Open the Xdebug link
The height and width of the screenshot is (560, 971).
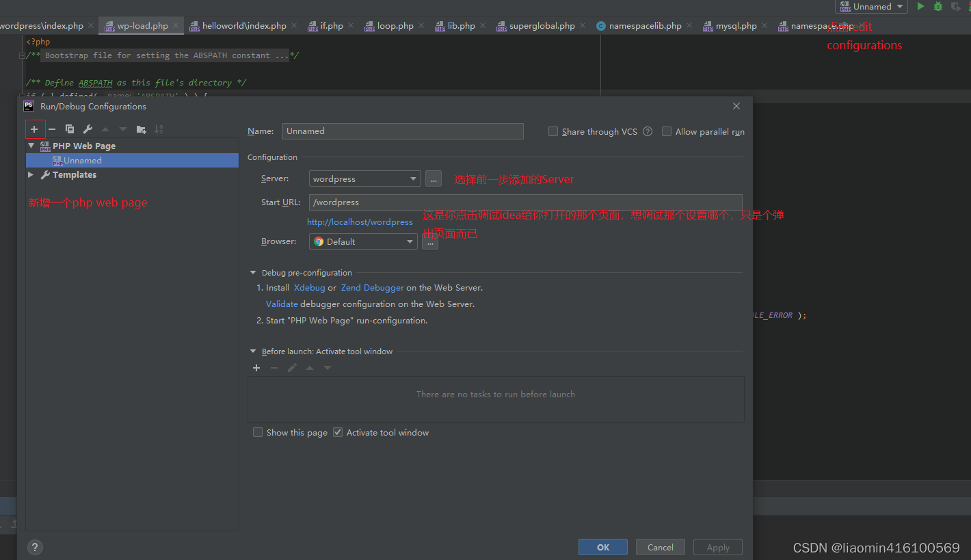point(309,288)
